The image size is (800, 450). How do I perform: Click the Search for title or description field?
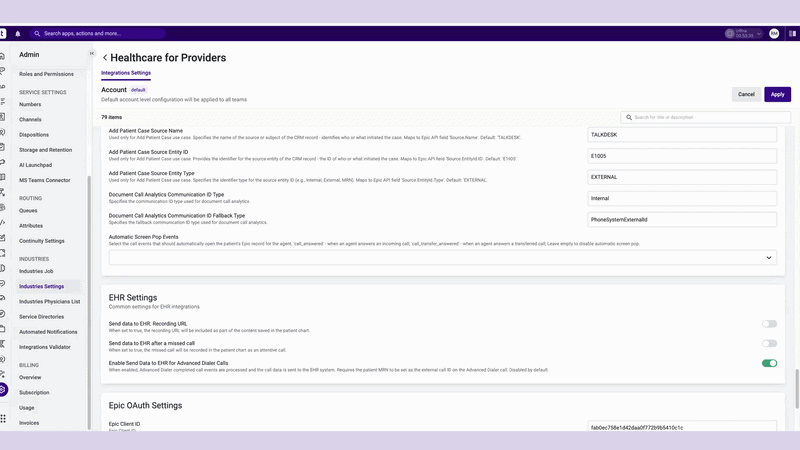click(x=706, y=117)
